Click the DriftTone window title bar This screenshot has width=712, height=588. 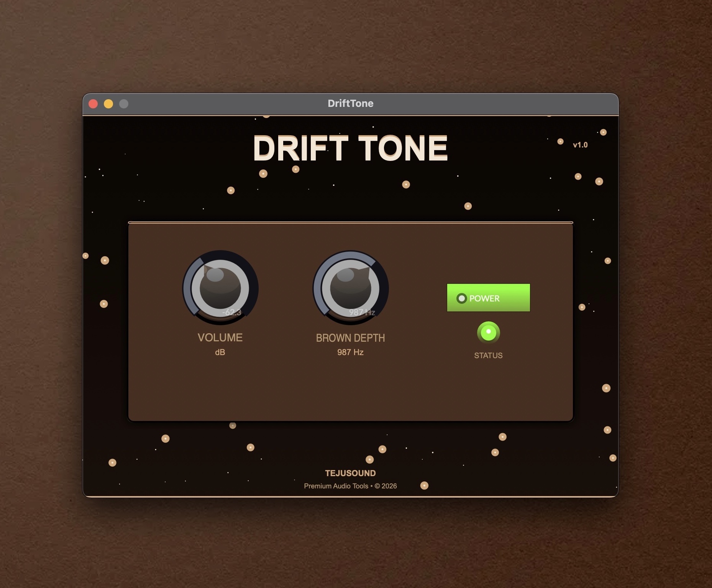pos(350,103)
